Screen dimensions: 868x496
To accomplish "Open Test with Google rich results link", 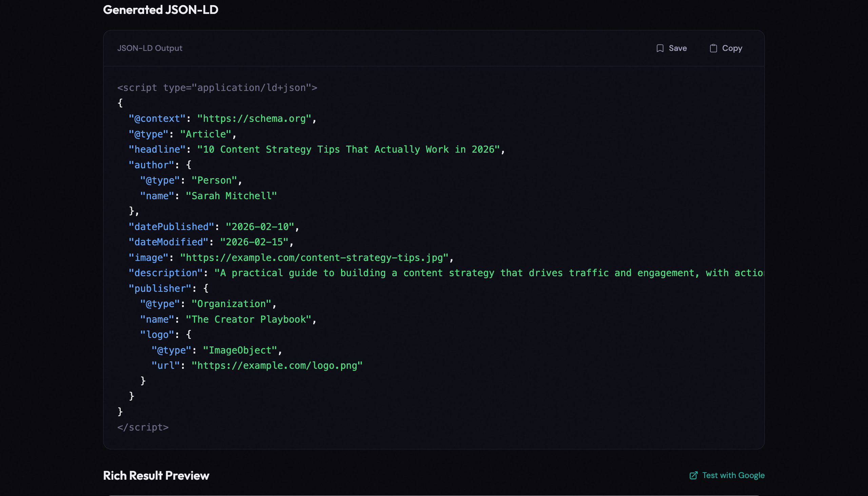I will tap(732, 475).
